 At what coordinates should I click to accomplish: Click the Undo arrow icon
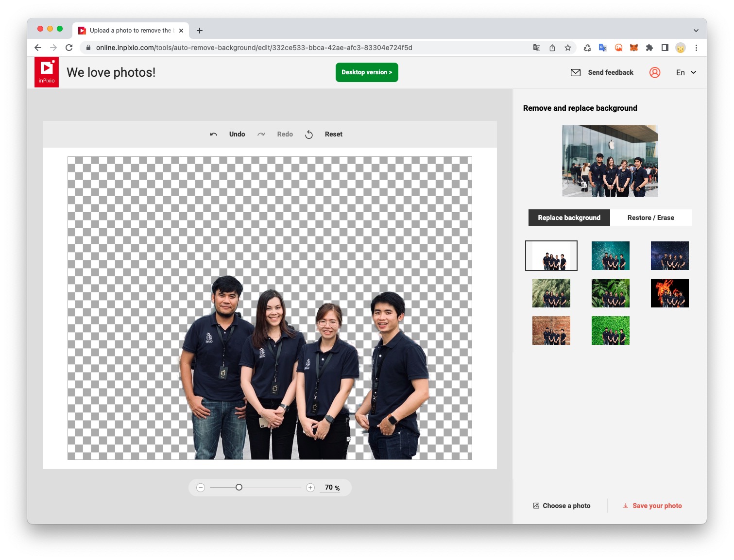pos(213,134)
